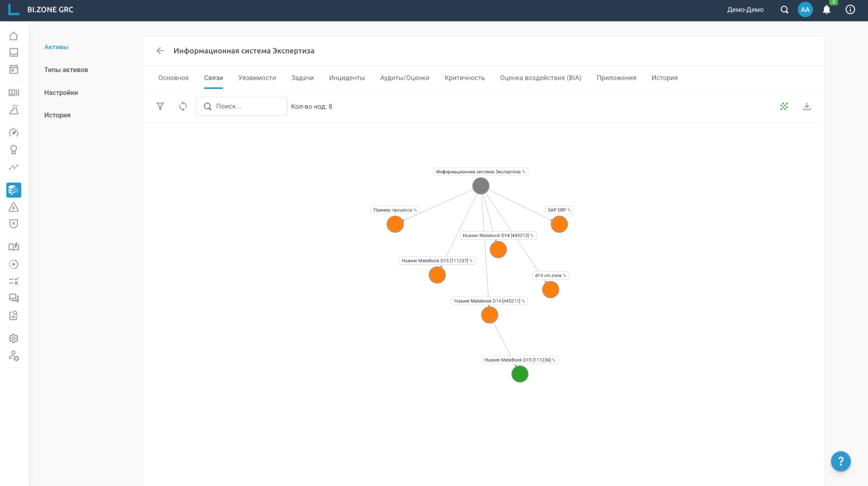The width and height of the screenshot is (868, 486).
Task: Click the settings gear sidebar icon
Action: click(x=14, y=338)
